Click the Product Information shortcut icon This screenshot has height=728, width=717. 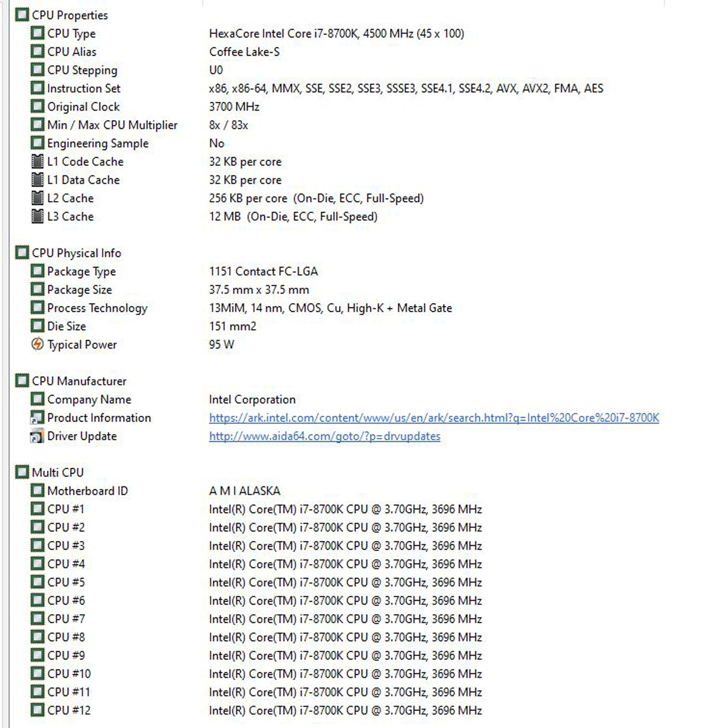37,417
